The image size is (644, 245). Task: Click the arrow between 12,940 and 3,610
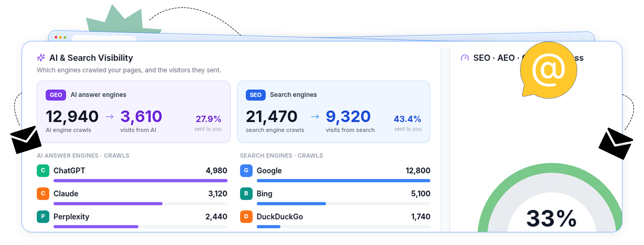click(x=109, y=116)
